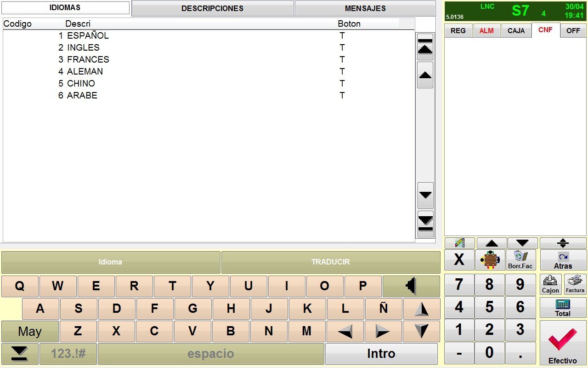
Task: Tap the M key on the keyboard
Action: [x=307, y=331]
